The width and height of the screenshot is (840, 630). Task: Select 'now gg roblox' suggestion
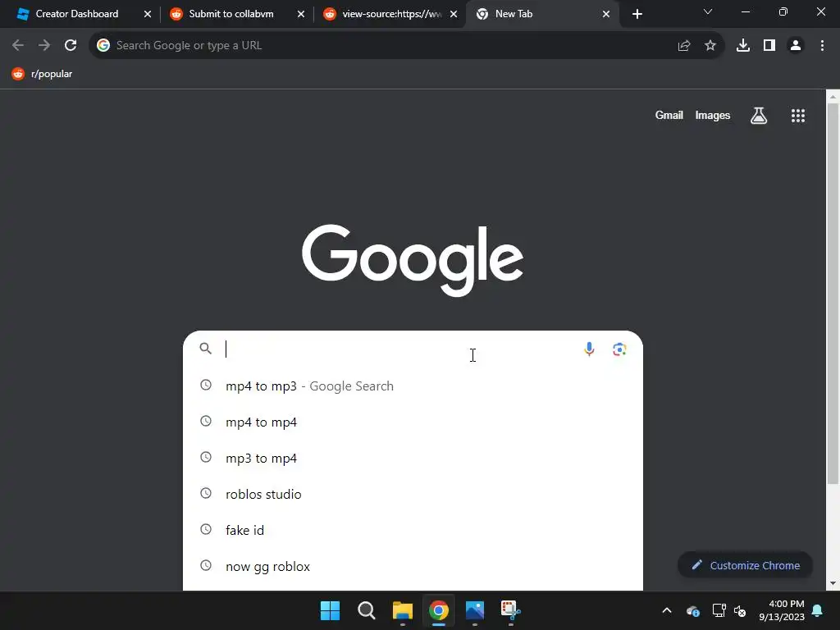(413, 566)
